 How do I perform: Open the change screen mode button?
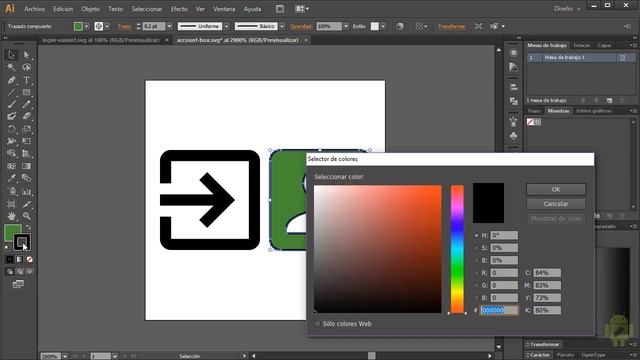pos(18,284)
